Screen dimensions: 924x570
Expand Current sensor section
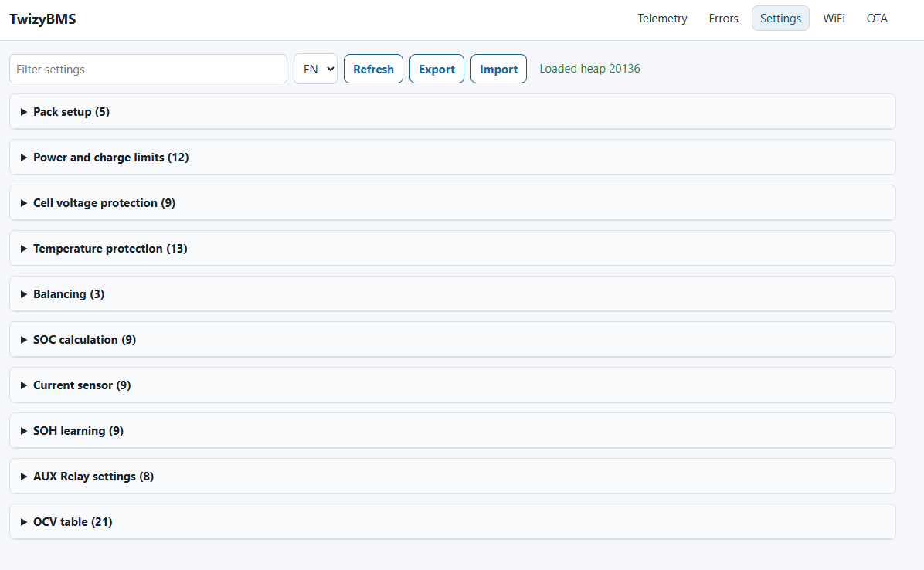coord(453,385)
